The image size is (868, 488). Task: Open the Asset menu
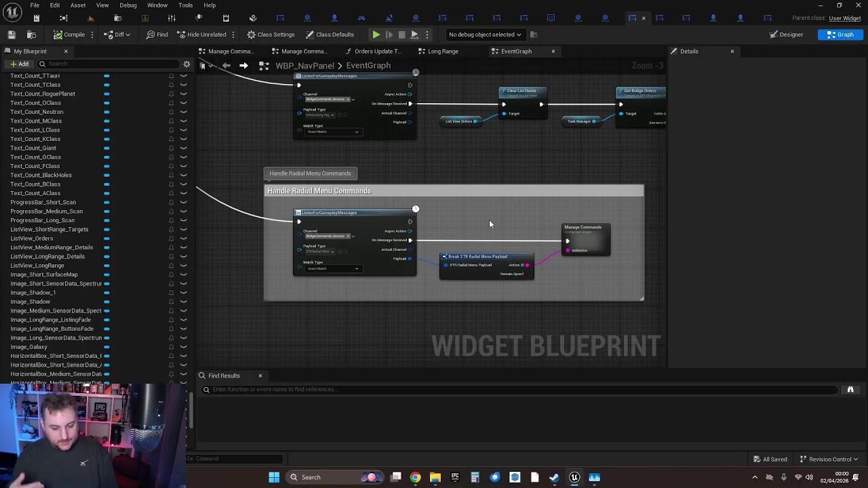pyautogui.click(x=78, y=5)
